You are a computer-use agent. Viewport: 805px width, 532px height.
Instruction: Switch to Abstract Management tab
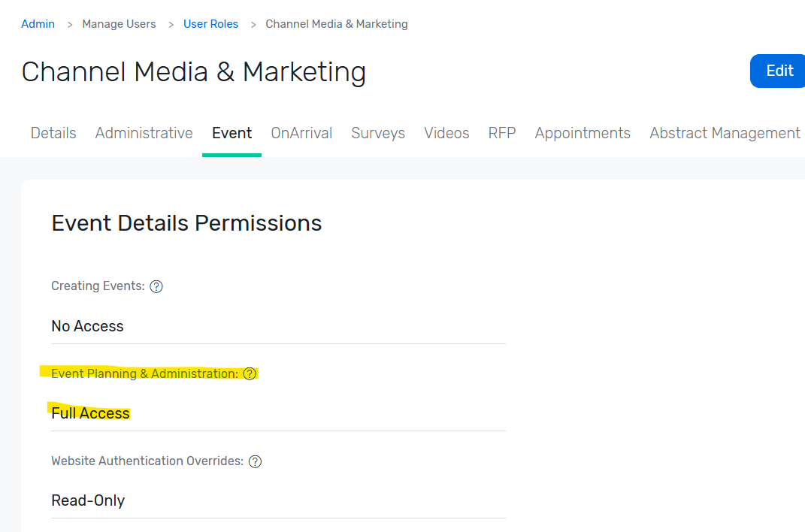click(725, 133)
